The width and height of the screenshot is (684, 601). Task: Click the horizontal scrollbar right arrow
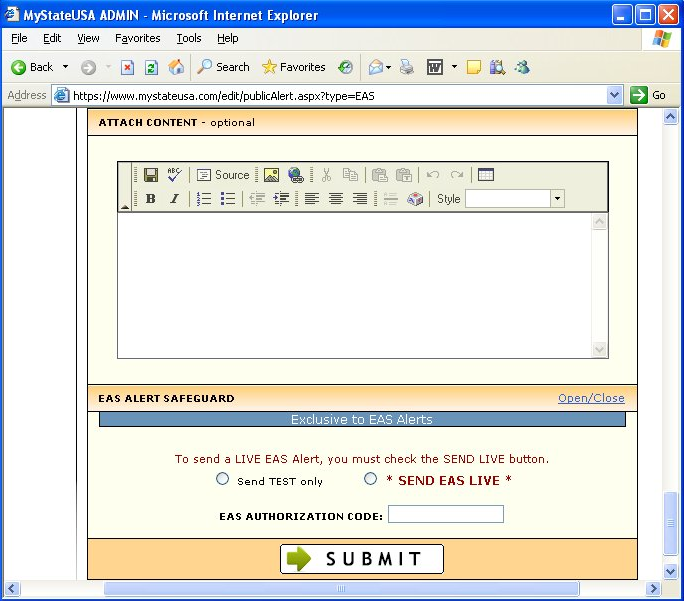pyautogui.click(x=653, y=589)
